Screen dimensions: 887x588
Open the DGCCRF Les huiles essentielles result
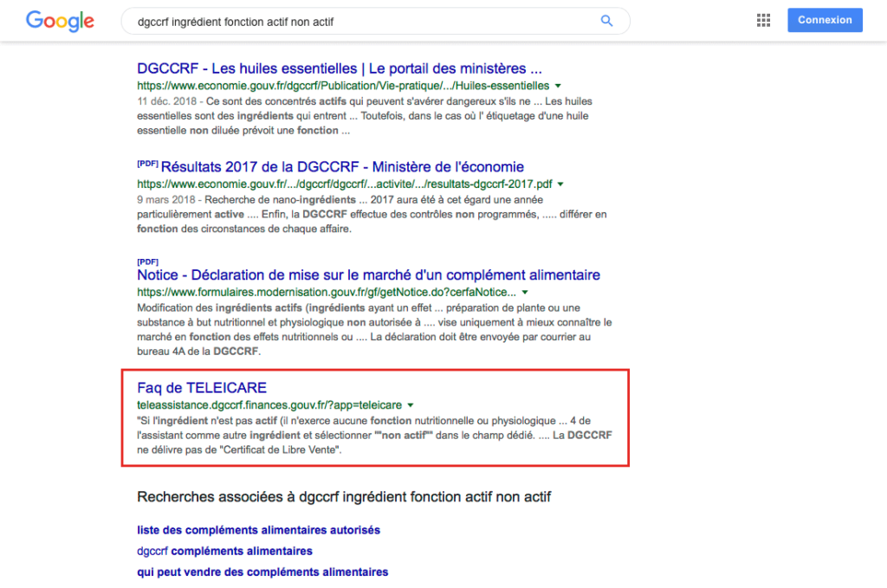(x=340, y=68)
